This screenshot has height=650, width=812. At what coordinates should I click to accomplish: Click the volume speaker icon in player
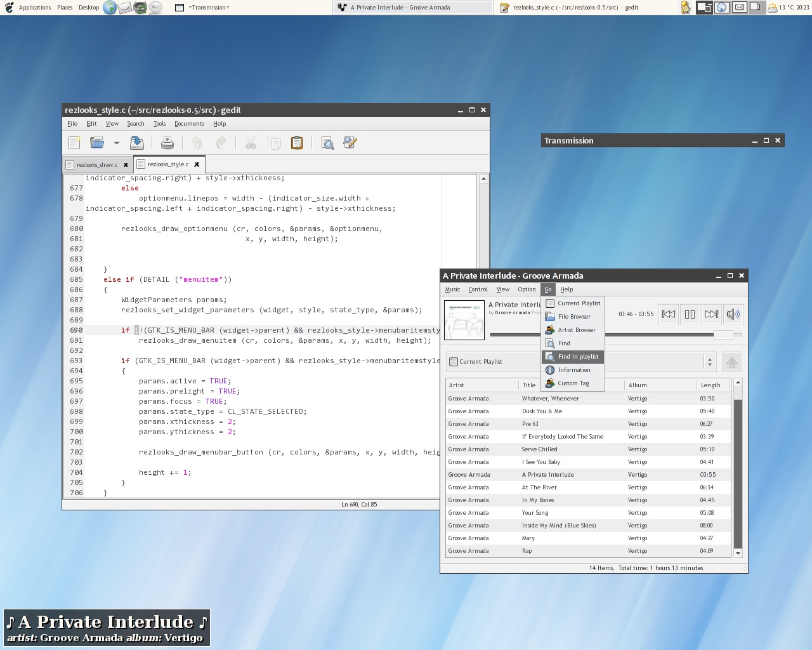733,314
